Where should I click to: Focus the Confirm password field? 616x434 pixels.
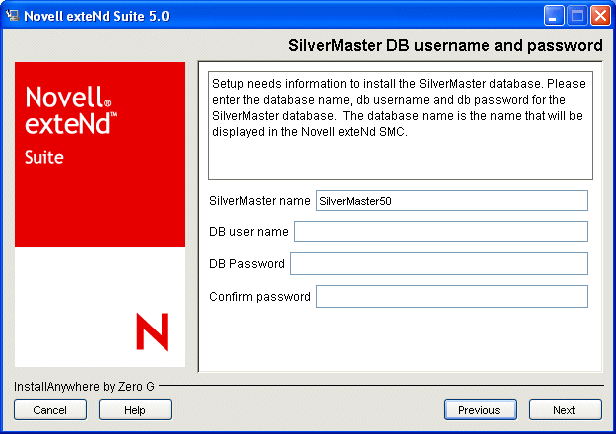(x=452, y=297)
